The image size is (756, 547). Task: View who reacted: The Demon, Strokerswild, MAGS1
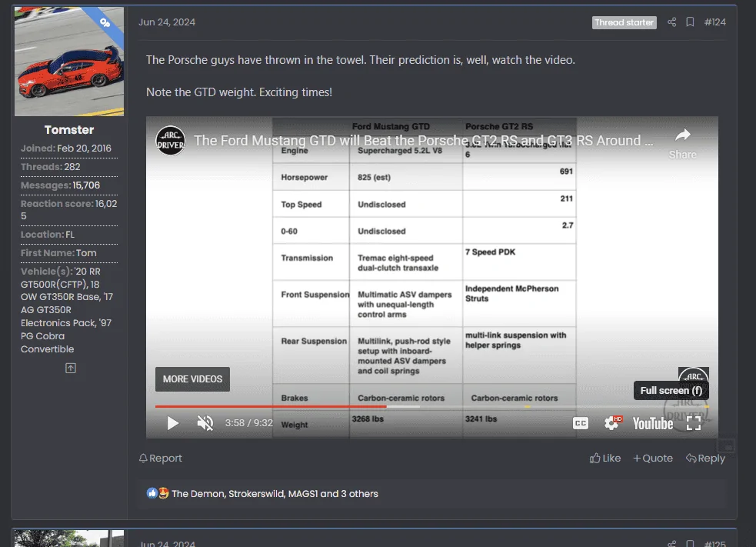coord(275,493)
